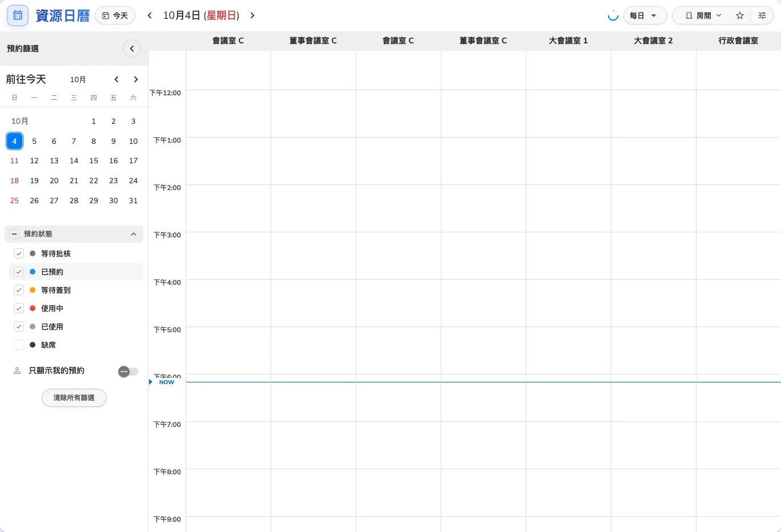
Task: Click the NOW time marker
Action: coord(166,382)
